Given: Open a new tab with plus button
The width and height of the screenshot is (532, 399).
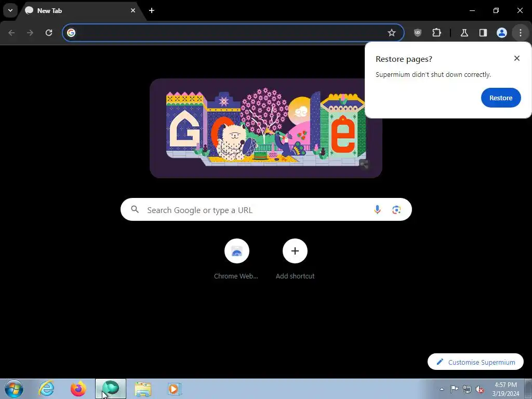Looking at the screenshot, I should (x=152, y=10).
